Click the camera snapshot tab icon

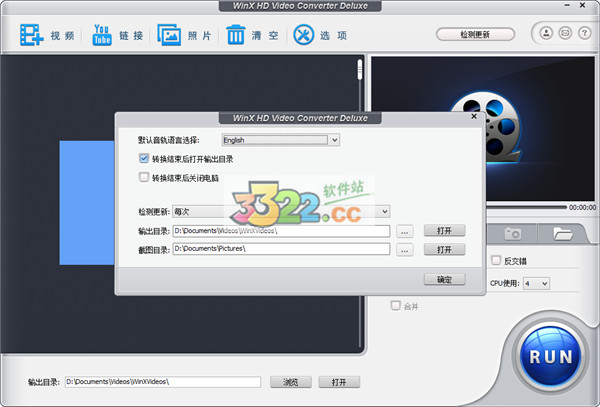[512, 233]
